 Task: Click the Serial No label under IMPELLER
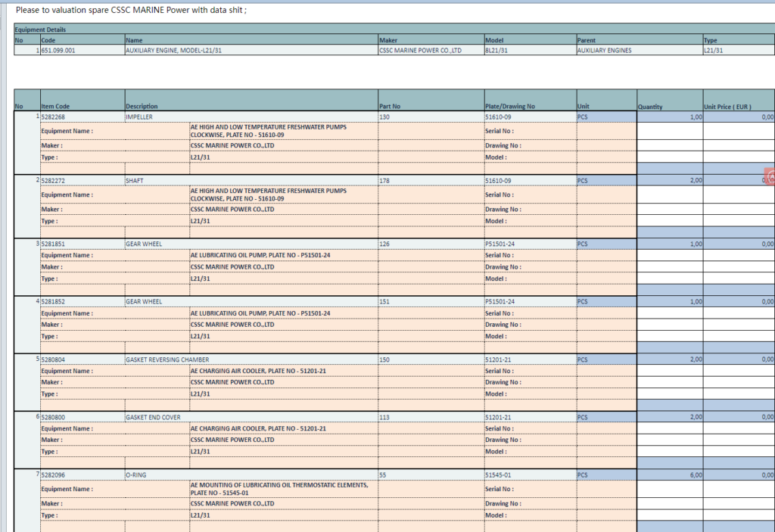point(500,131)
